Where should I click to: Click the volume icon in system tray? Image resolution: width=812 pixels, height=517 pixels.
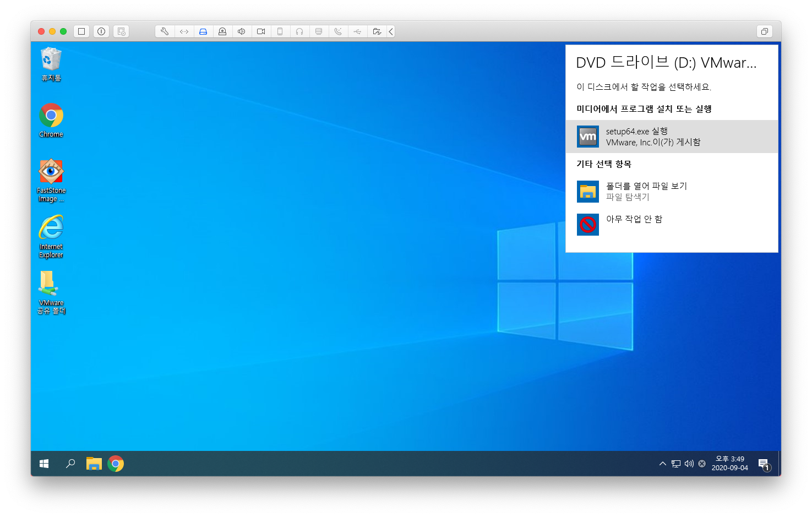[689, 464]
